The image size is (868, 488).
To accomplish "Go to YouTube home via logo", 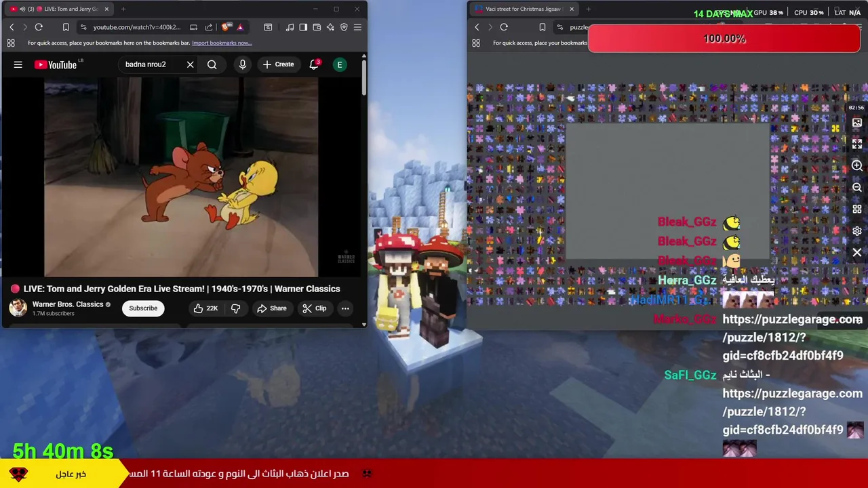I will tap(56, 64).
